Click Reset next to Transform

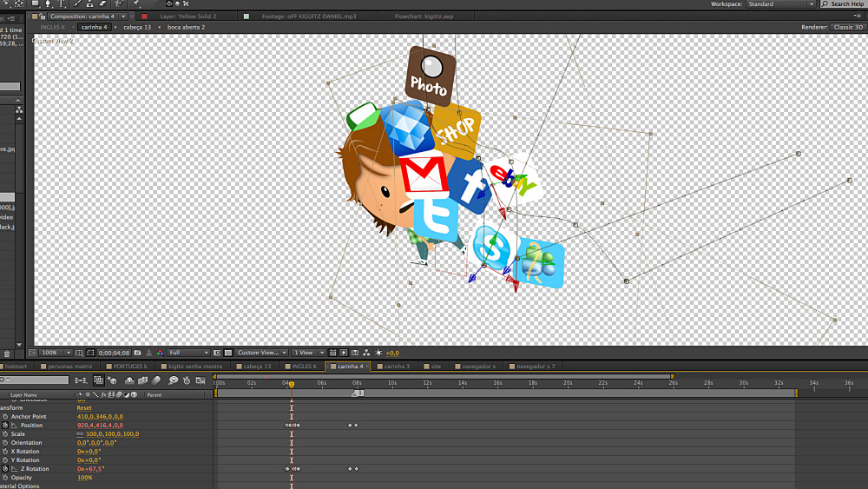(84, 407)
